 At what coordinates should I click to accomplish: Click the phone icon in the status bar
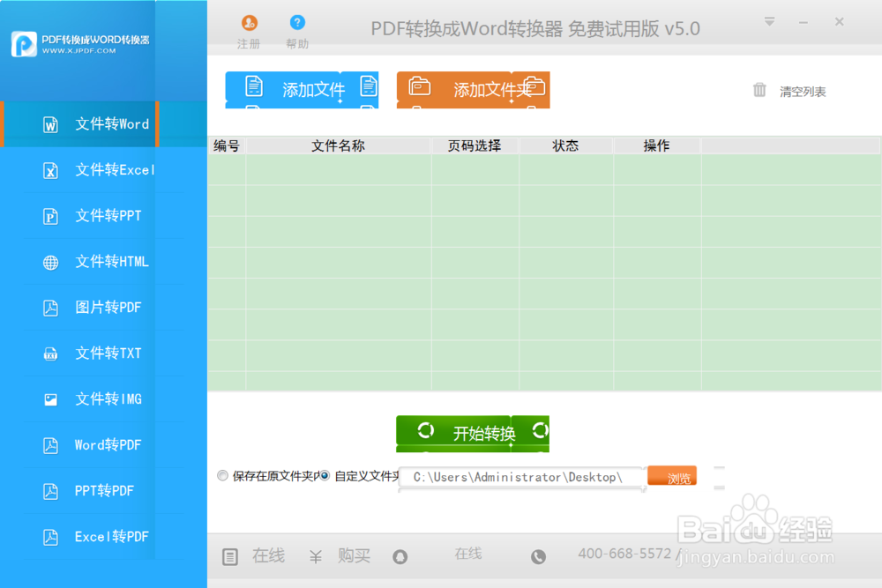[538, 556]
